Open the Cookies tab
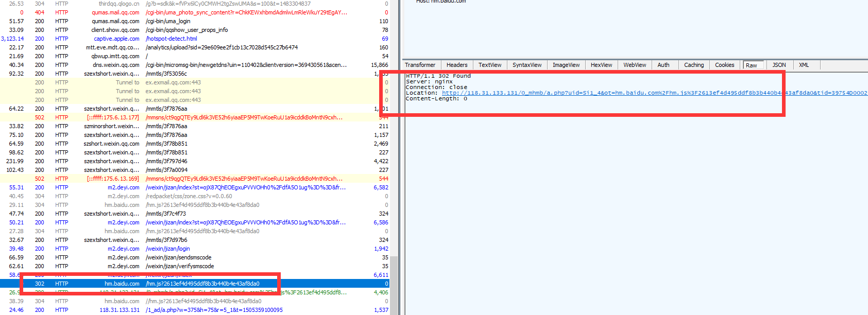Image resolution: width=868 pixels, height=315 pixels. tap(725, 65)
